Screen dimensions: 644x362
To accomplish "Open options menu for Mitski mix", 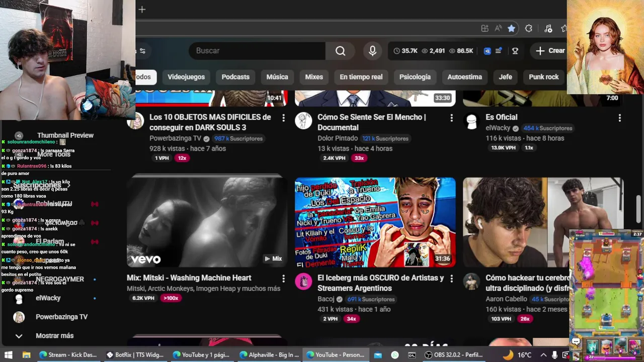I will pos(283,279).
